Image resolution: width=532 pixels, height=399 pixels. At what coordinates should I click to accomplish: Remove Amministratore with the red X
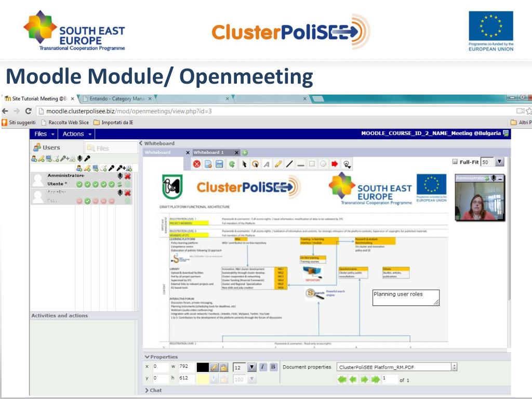[x=128, y=176]
